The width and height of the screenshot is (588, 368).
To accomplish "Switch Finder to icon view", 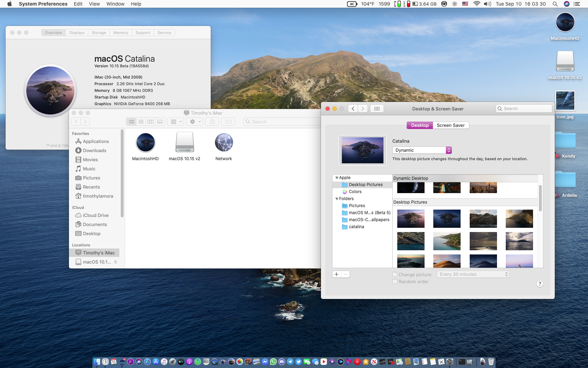I will [x=131, y=122].
